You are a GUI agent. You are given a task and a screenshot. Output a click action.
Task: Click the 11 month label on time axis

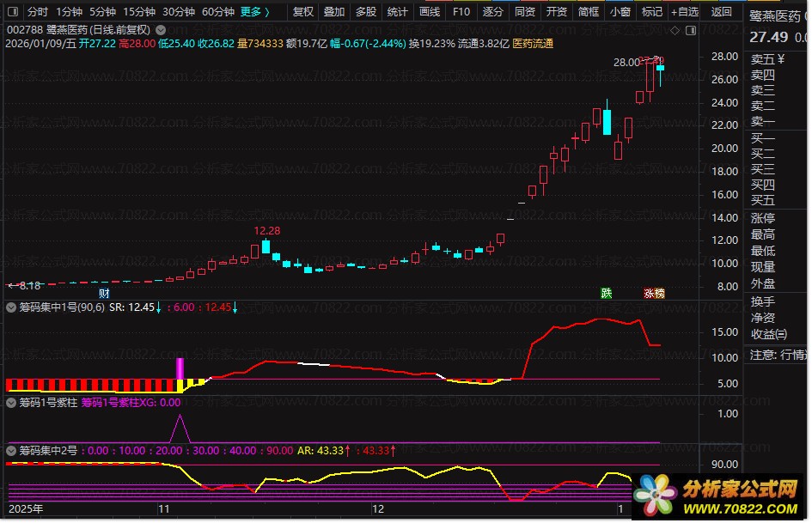163,508
